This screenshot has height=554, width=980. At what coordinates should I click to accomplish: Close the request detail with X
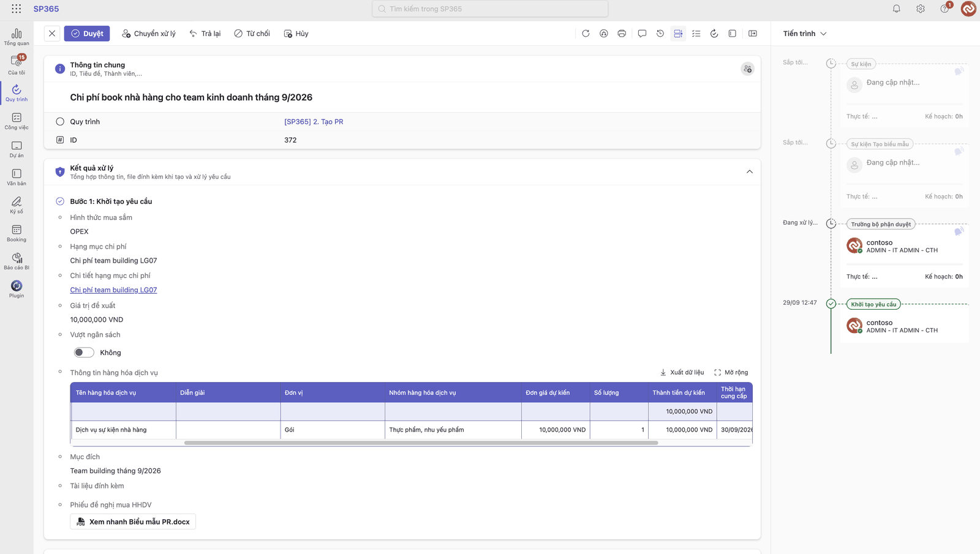pos(52,34)
